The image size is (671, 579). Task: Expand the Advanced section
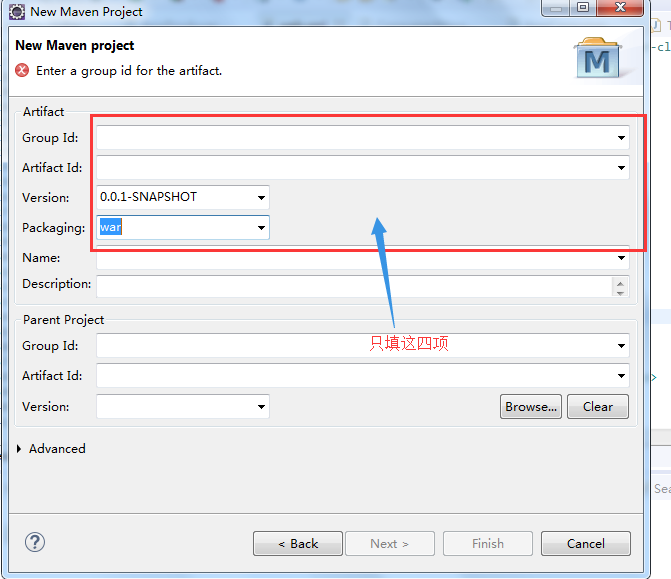19,448
